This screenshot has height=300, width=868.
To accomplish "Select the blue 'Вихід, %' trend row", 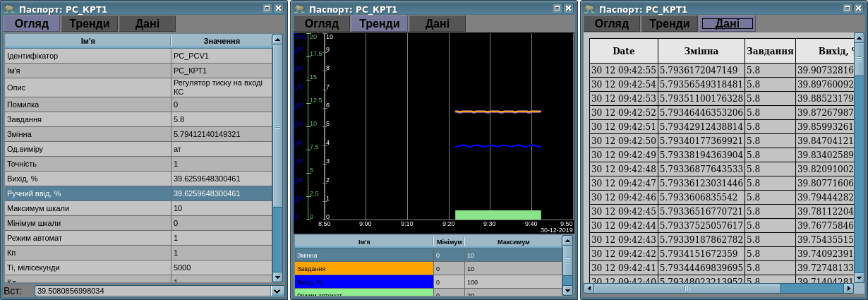I will coord(363,282).
